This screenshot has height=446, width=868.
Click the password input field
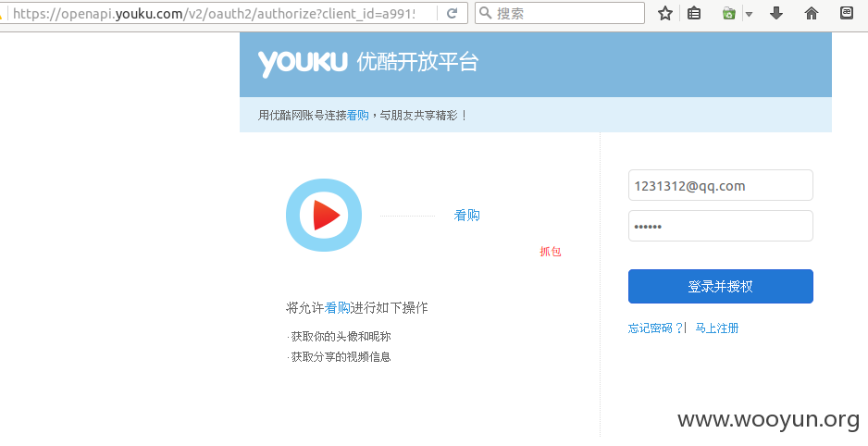720,226
